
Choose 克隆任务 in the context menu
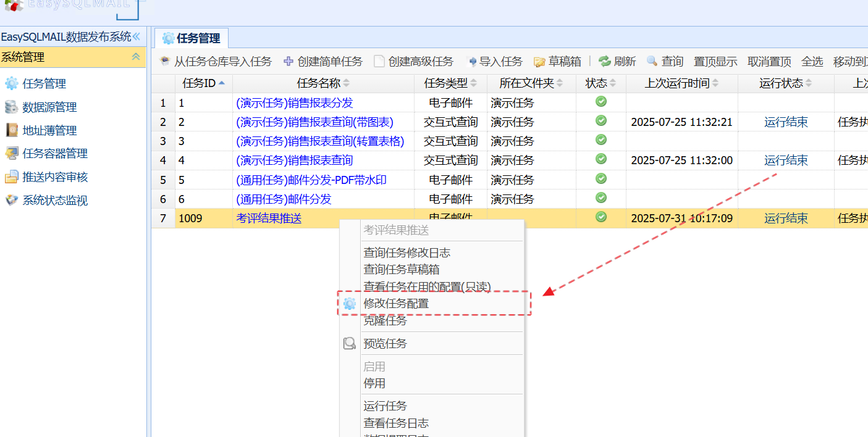(385, 321)
